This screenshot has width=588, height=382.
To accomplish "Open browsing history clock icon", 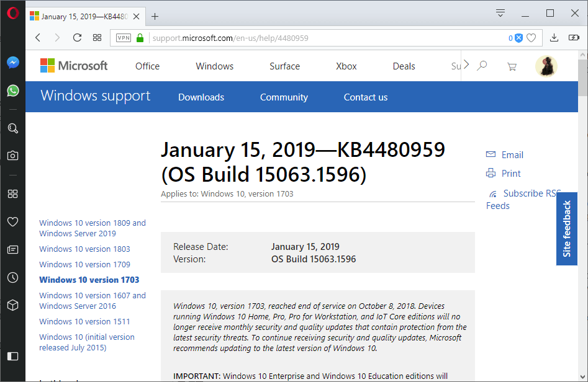I will 13,278.
